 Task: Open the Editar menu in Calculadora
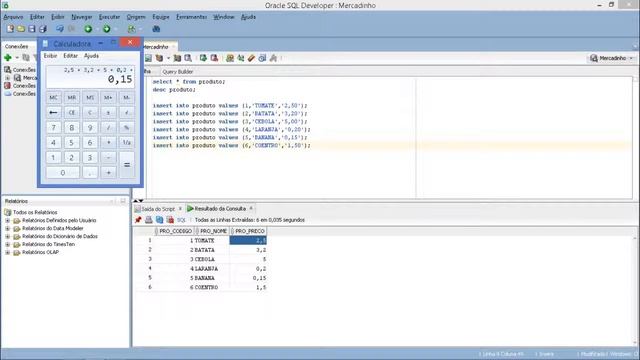(70, 56)
